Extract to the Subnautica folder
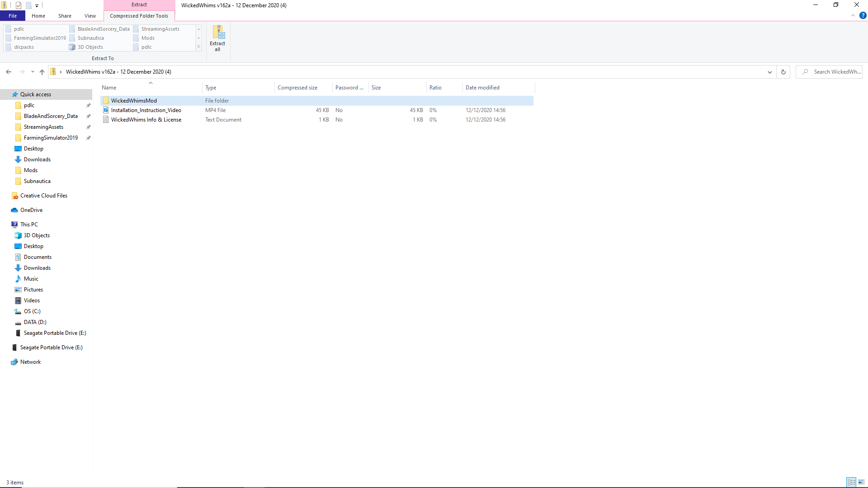Viewport: 868px width, 488px height. tap(90, 38)
